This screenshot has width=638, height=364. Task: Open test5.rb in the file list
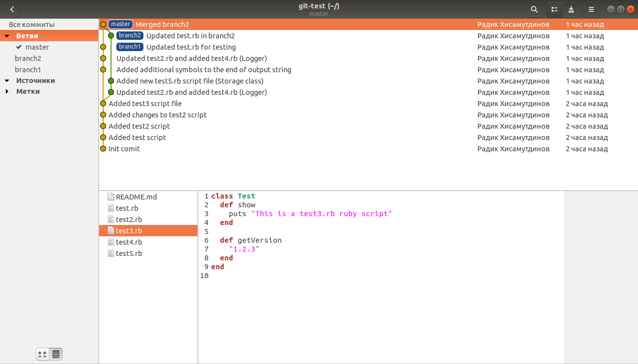(x=129, y=253)
